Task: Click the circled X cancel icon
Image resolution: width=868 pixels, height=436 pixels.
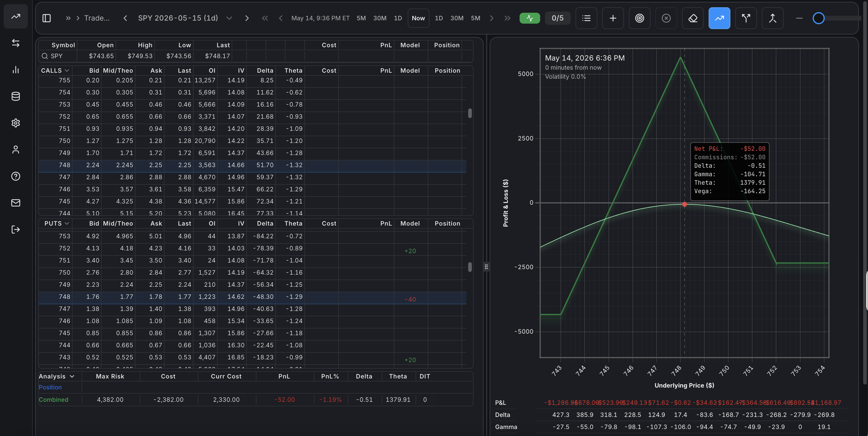Action: (666, 18)
